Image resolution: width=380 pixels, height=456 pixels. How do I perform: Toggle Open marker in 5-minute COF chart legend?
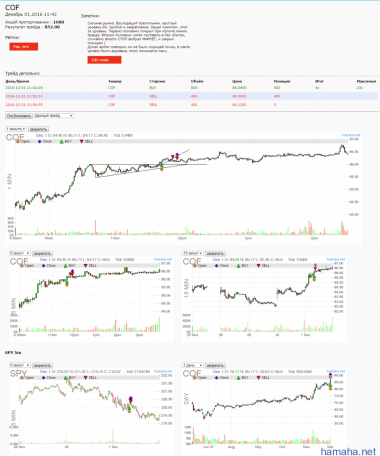[22, 266]
